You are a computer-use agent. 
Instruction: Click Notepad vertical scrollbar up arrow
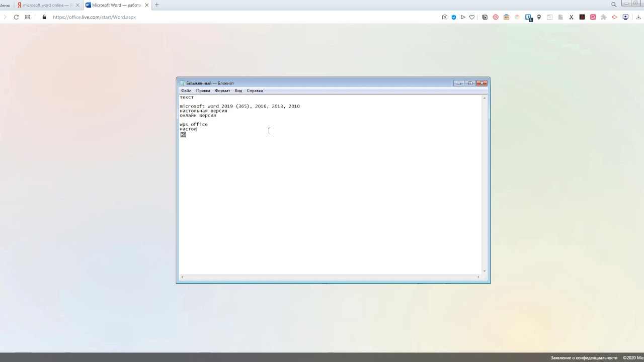coord(485,98)
